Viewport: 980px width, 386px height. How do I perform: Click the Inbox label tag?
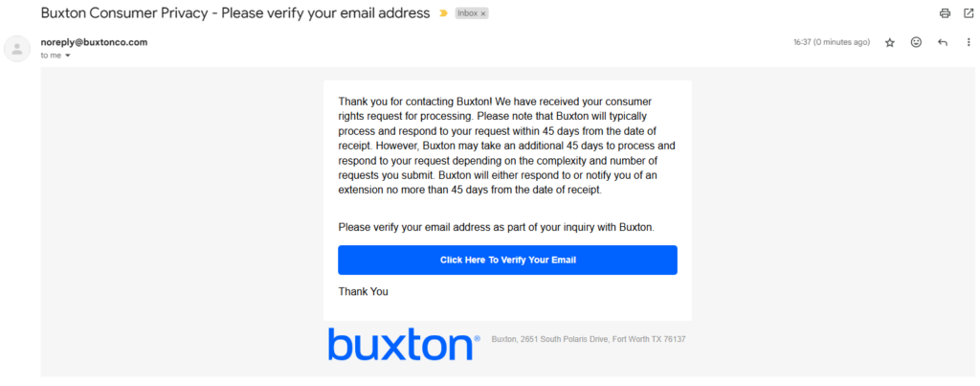click(467, 14)
